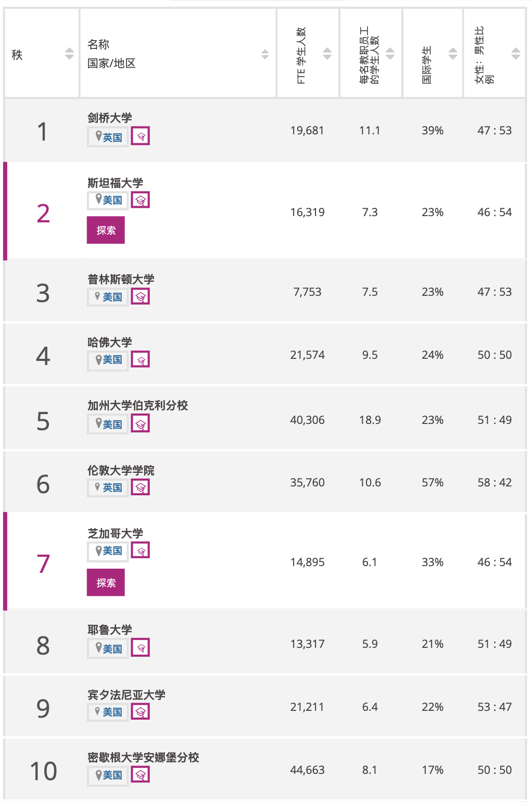Viewport: 532px width, 802px height.
Task: Sort by 每名教职员工的学生人数 column
Action: click(390, 54)
